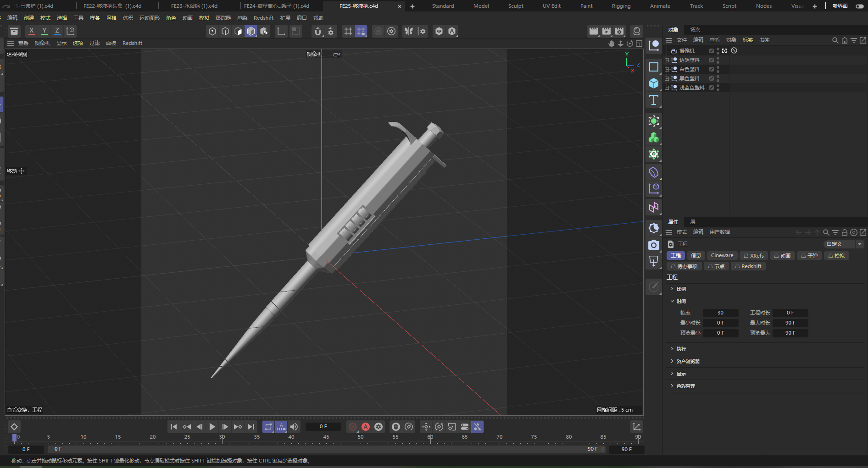This screenshot has width=868, height=468.
Task: Toggle loop playback button
Action: (268, 427)
